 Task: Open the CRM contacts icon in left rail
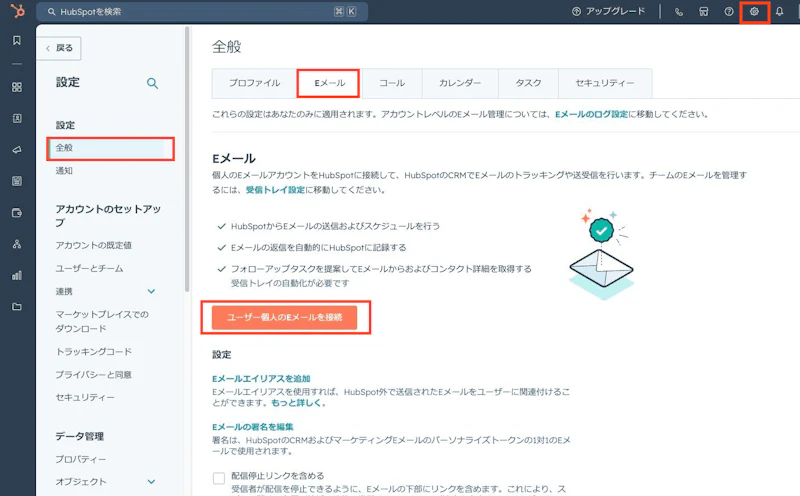pyautogui.click(x=17, y=118)
